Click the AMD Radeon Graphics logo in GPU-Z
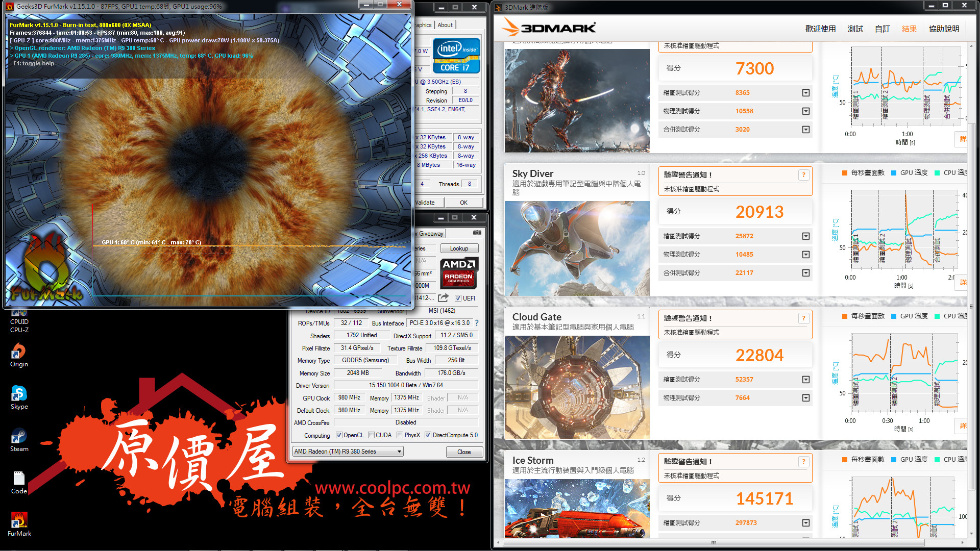Screen dimensions: 980x551 click(x=459, y=274)
